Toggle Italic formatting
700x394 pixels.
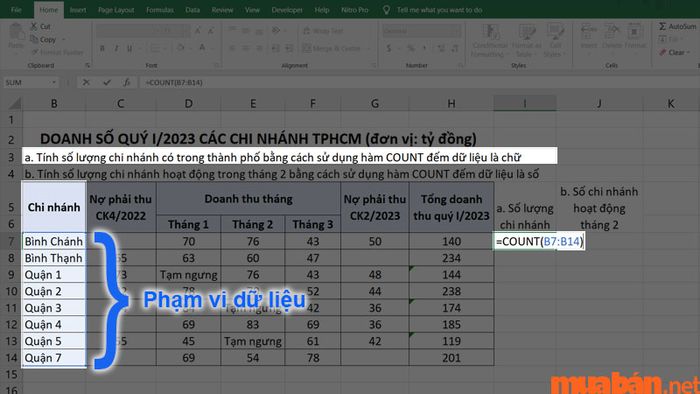coord(116,48)
